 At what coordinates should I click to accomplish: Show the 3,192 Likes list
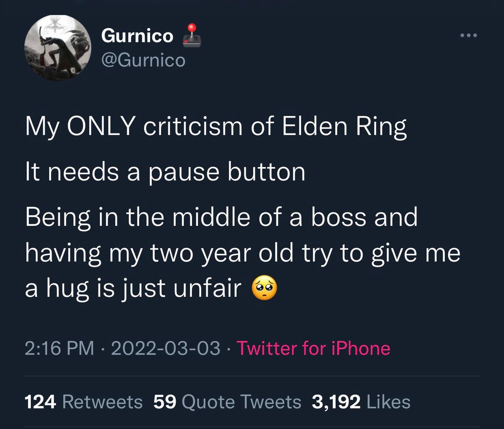tap(361, 402)
